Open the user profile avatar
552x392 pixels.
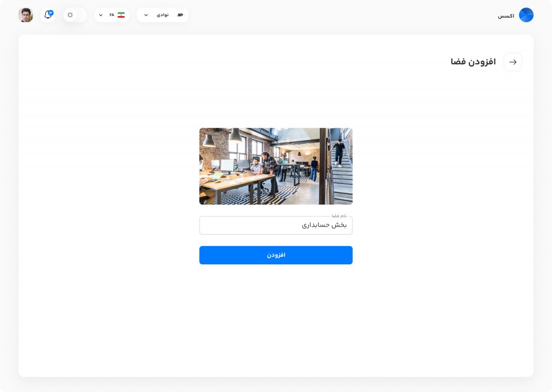pyautogui.click(x=26, y=15)
